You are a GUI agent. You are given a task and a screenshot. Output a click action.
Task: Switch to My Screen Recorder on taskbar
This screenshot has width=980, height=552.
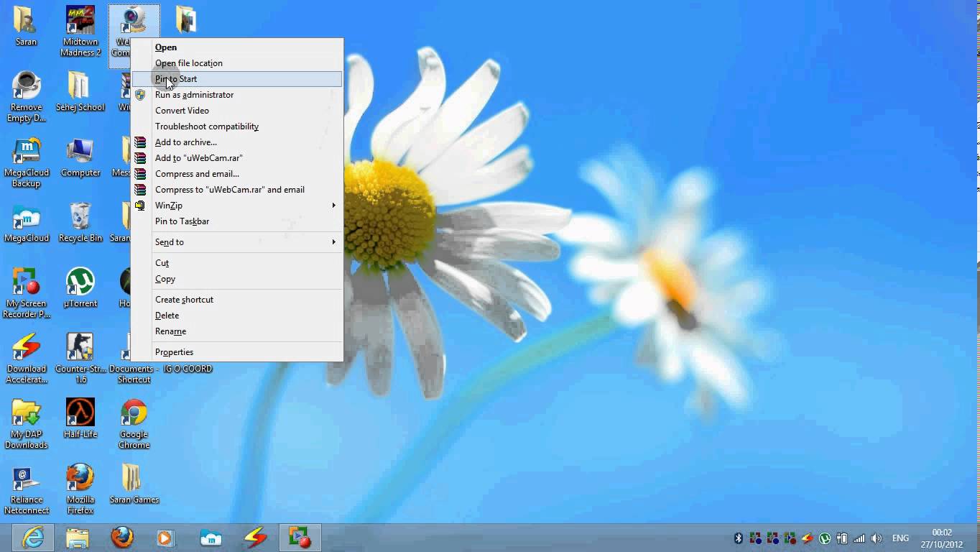pos(300,538)
